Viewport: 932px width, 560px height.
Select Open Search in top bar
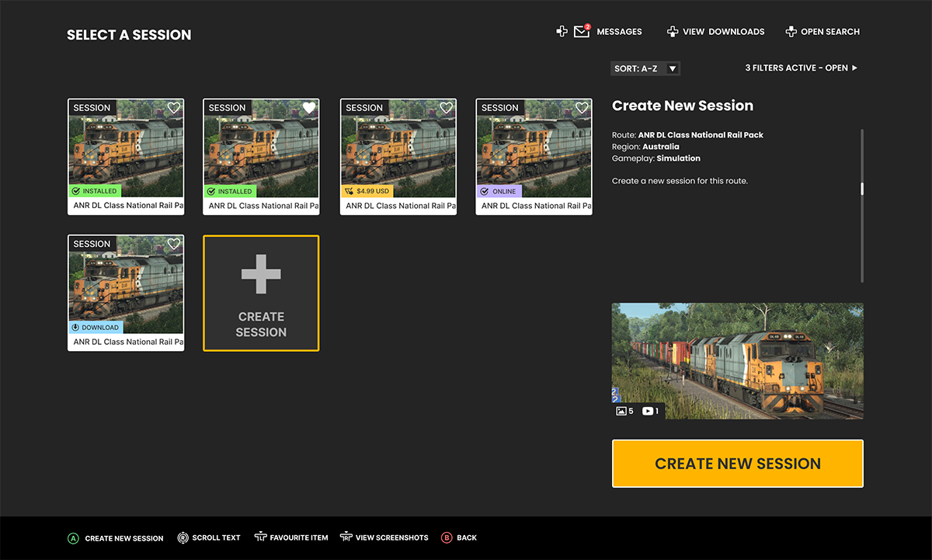point(822,32)
